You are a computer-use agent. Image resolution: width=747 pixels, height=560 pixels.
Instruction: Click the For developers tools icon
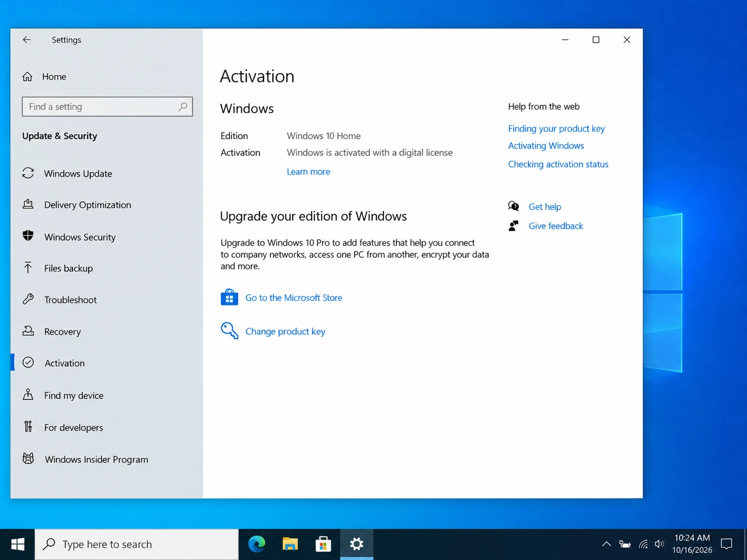(28, 427)
